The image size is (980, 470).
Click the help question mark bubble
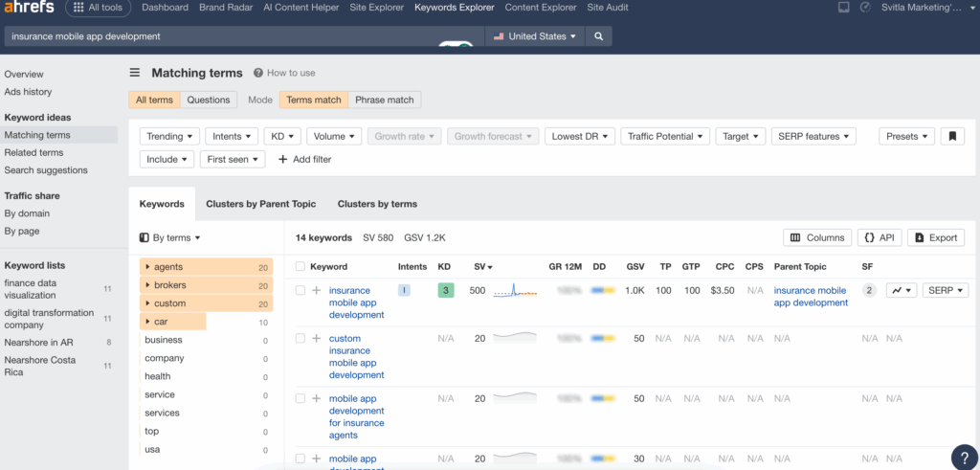pyautogui.click(x=963, y=457)
